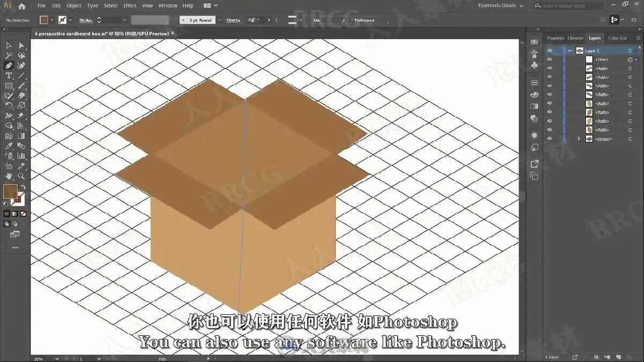The width and height of the screenshot is (644, 362).
Task: Click the control bar stroke swatch
Action: point(62,20)
